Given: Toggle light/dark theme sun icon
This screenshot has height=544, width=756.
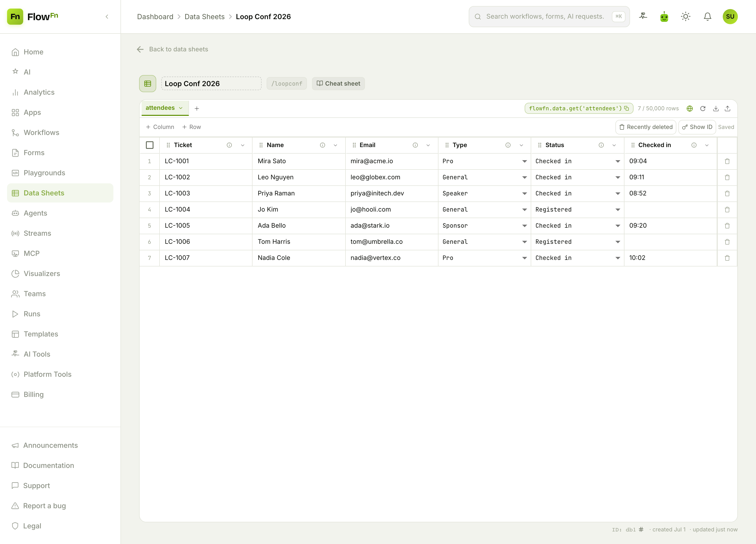Looking at the screenshot, I should tap(686, 16).
